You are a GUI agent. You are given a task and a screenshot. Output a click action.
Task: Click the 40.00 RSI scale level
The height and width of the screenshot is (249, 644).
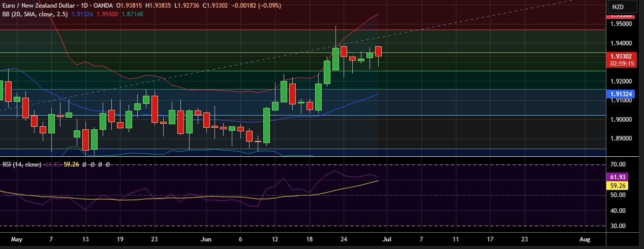click(x=618, y=210)
